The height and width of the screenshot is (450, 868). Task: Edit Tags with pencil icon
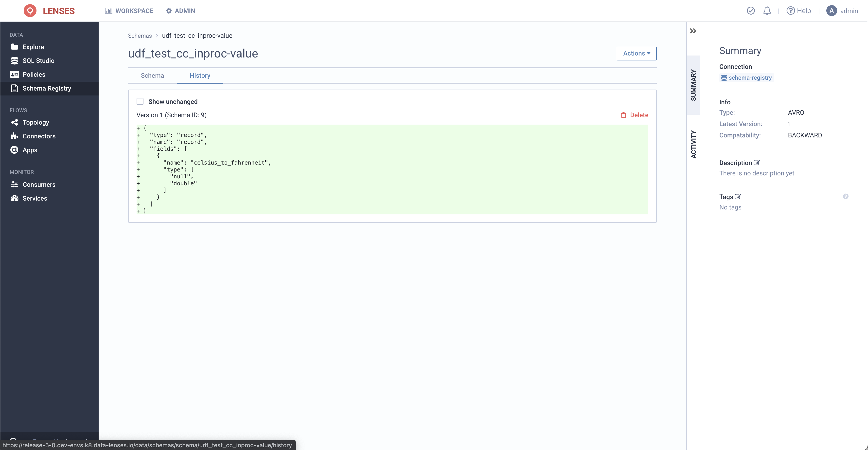[738, 197]
